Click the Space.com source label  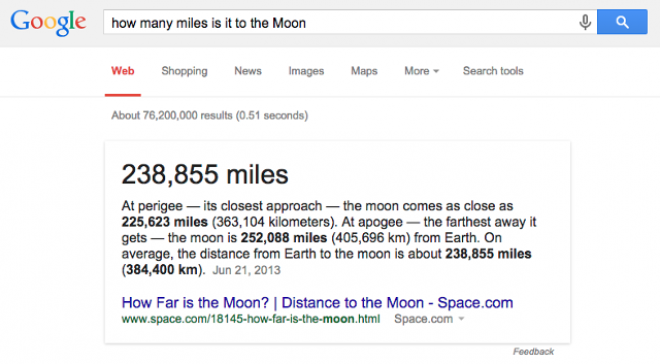pyautogui.click(x=423, y=319)
